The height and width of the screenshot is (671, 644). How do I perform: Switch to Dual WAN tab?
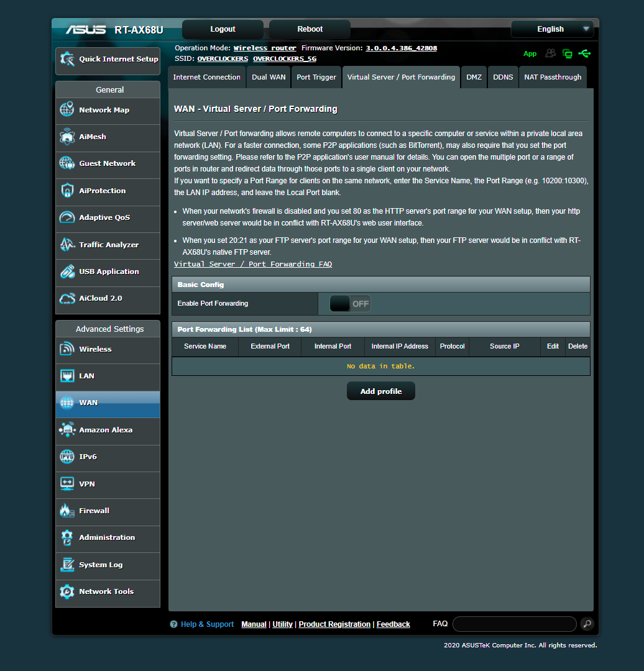click(x=269, y=77)
